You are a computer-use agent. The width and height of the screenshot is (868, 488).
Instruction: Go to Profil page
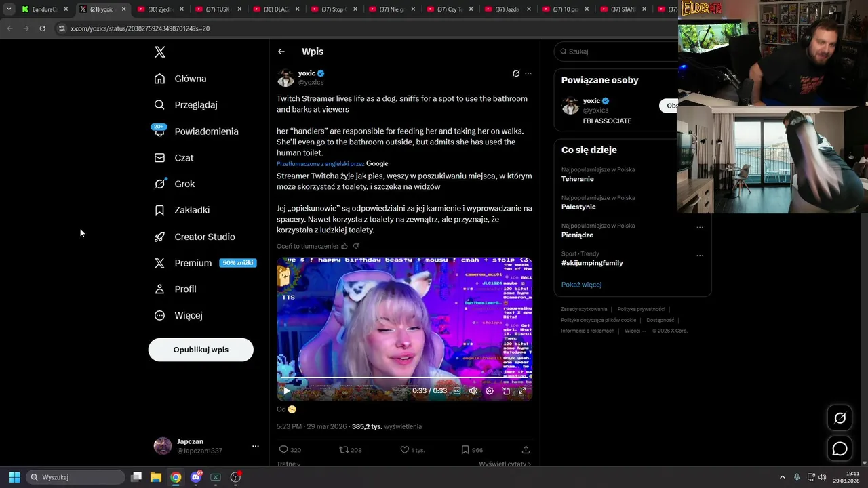[x=175, y=289]
